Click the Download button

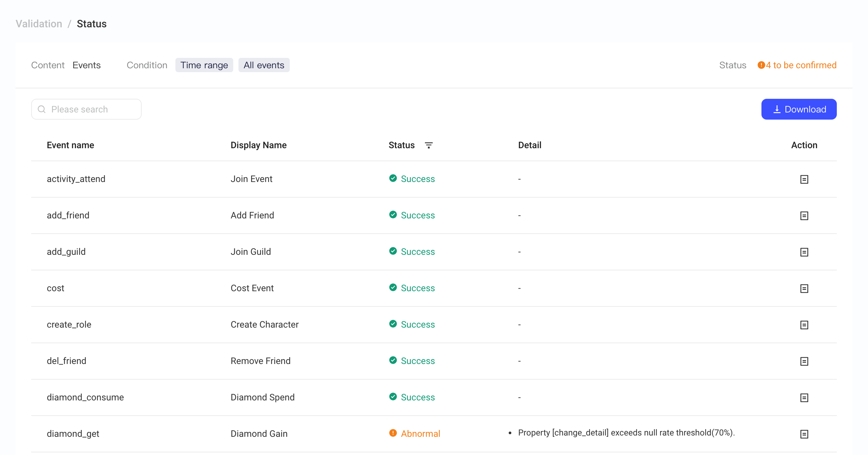798,109
